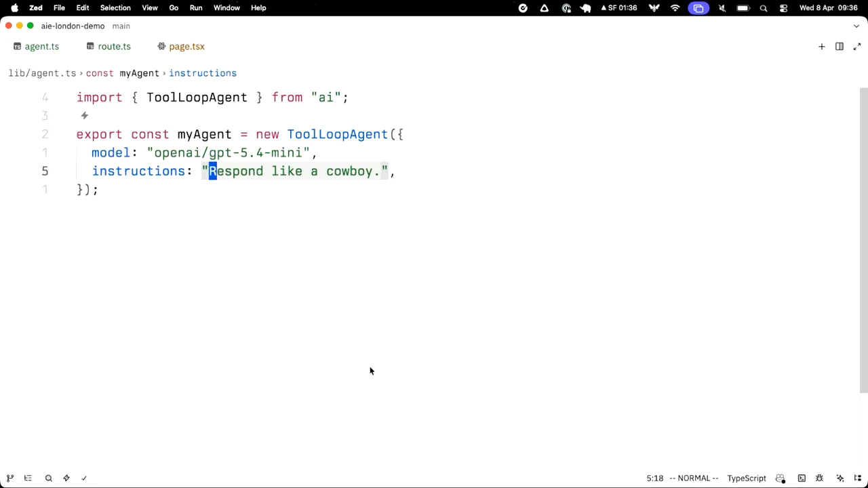
Task: Split the editor pane
Action: click(x=840, y=47)
